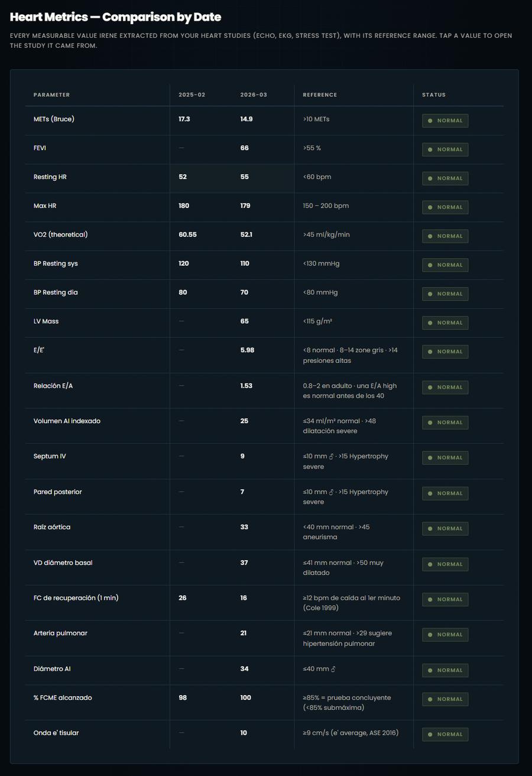Click the 150 – 200 bpm reference
This screenshot has height=776, width=532.
tap(326, 206)
